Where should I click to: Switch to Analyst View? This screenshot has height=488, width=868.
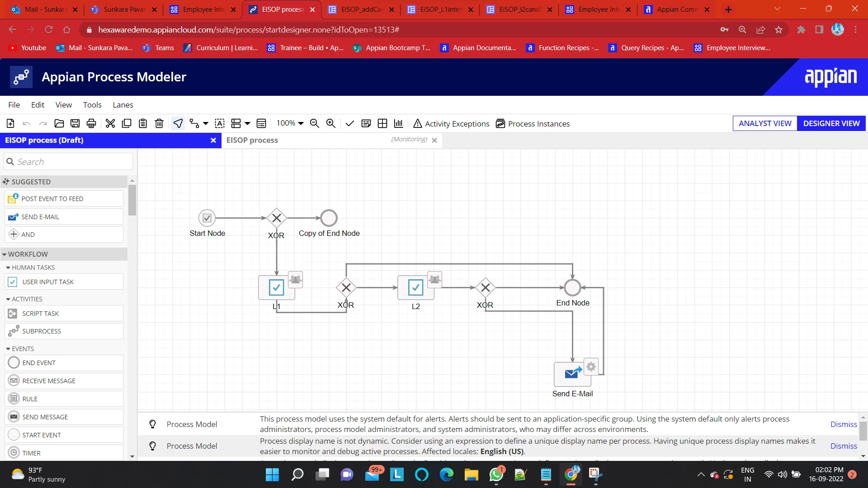[x=765, y=123]
